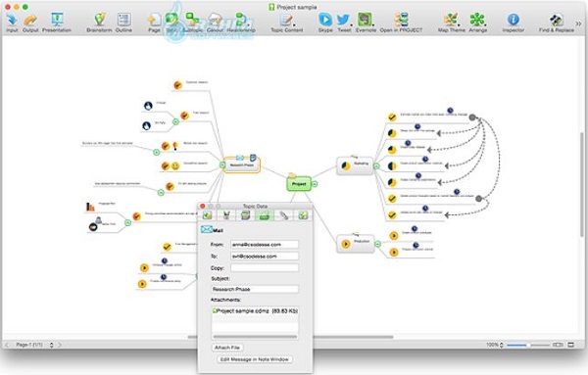Click the From email field
588x375 pixels.
(265, 245)
